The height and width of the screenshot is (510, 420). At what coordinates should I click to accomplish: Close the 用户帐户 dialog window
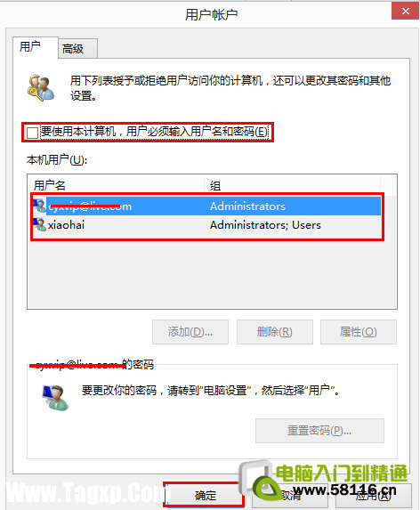406,11
